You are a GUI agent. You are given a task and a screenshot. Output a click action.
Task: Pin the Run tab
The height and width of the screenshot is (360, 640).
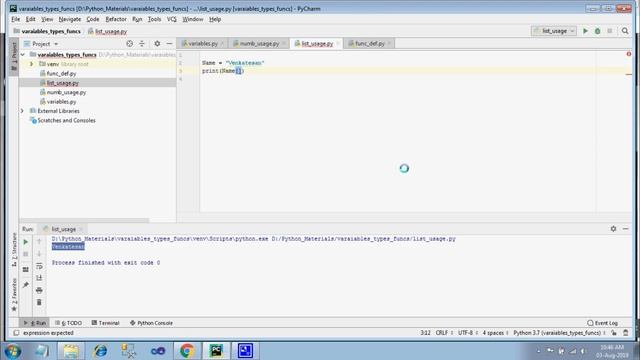(26, 284)
